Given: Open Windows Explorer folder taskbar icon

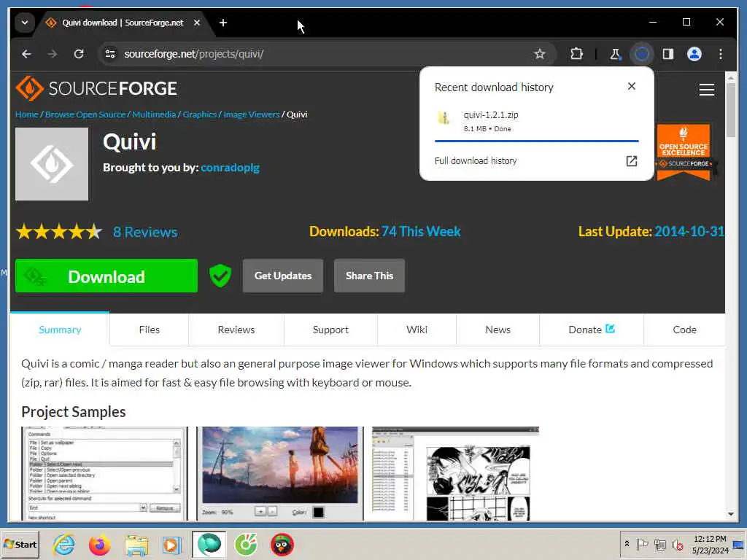Looking at the screenshot, I should (136, 544).
